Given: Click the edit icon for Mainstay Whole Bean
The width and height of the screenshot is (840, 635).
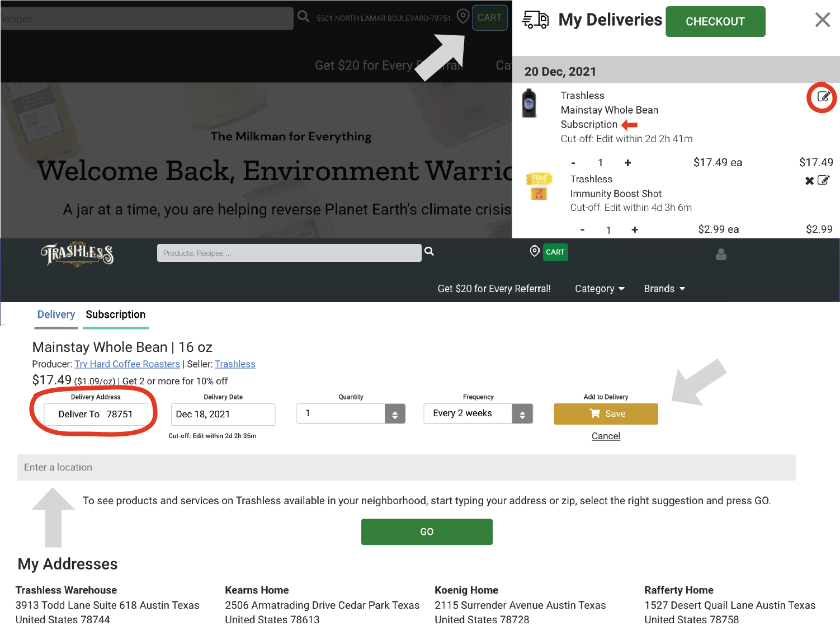Looking at the screenshot, I should coord(823,96).
